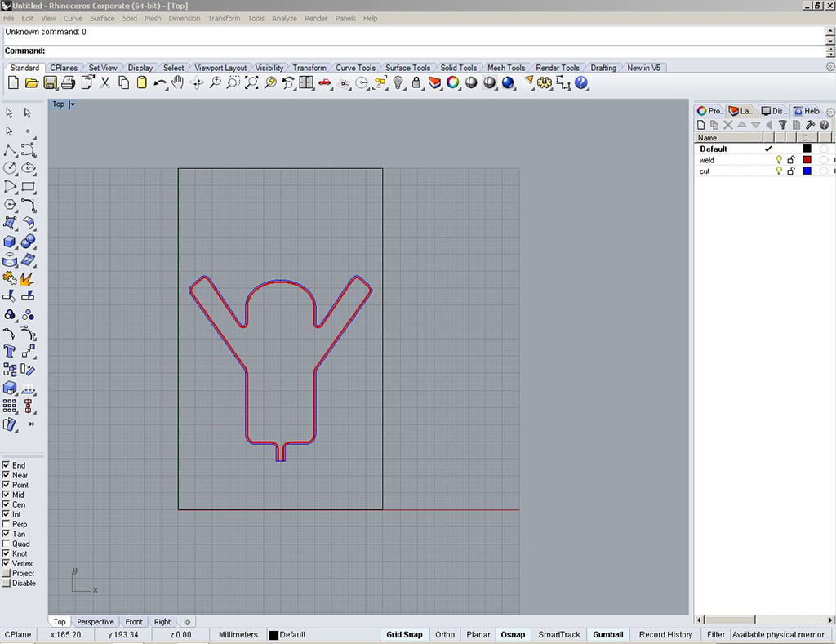Select the Polyline tool in sidebar
The width and height of the screenshot is (836, 644).
click(x=10, y=150)
